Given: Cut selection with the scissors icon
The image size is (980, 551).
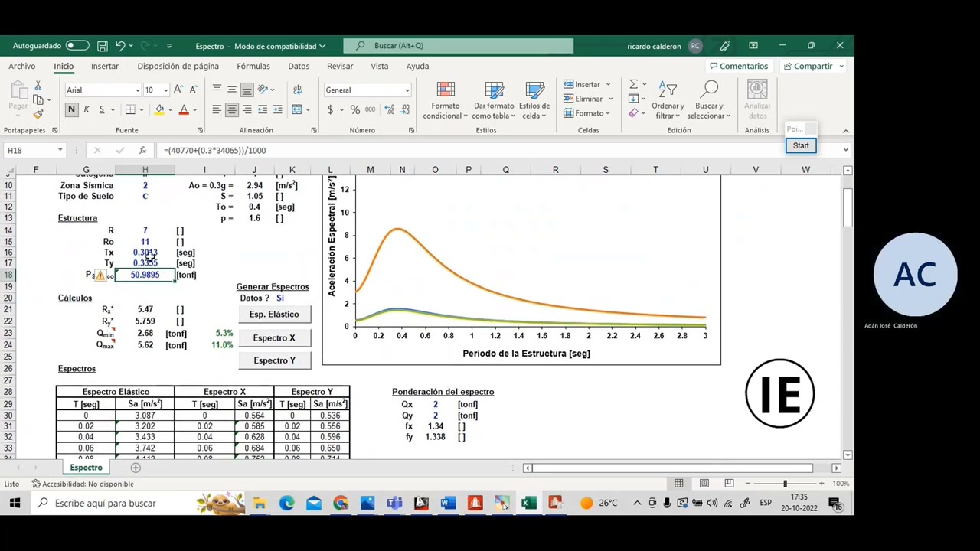Looking at the screenshot, I should [x=38, y=85].
